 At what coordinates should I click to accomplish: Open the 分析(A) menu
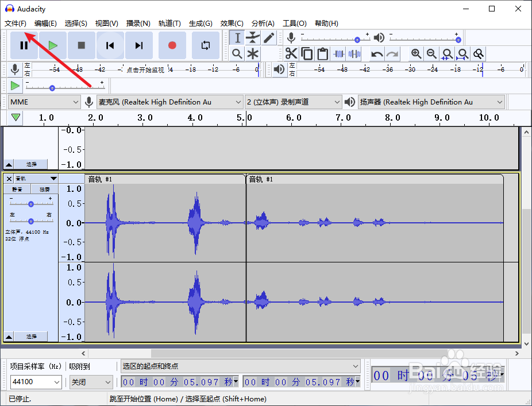(263, 24)
